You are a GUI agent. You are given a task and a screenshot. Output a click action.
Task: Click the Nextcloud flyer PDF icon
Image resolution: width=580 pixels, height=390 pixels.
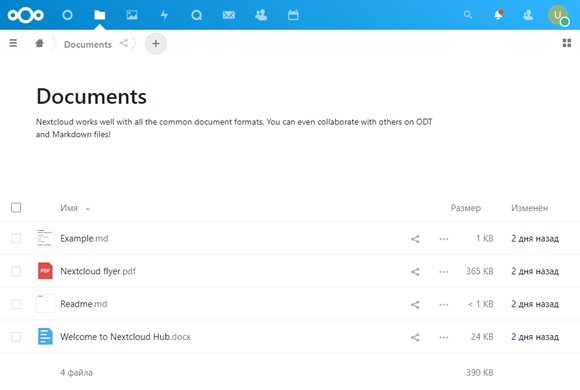pos(45,271)
